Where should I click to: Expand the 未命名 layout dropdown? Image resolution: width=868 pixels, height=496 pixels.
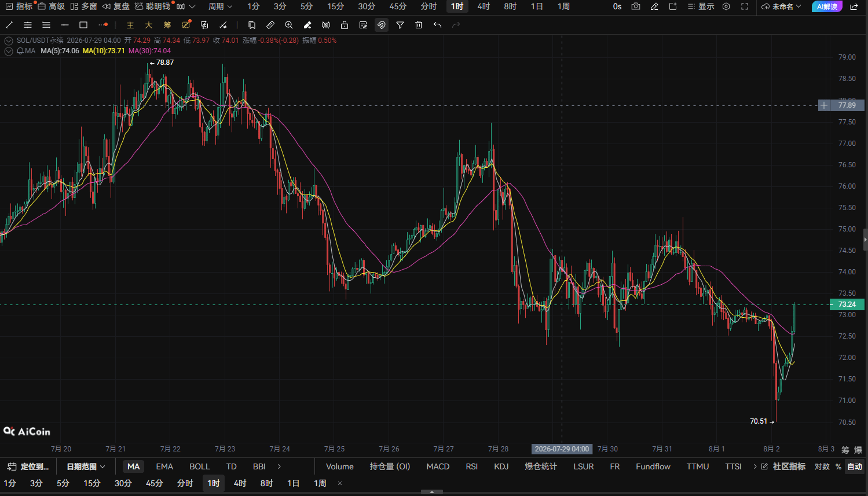782,6
